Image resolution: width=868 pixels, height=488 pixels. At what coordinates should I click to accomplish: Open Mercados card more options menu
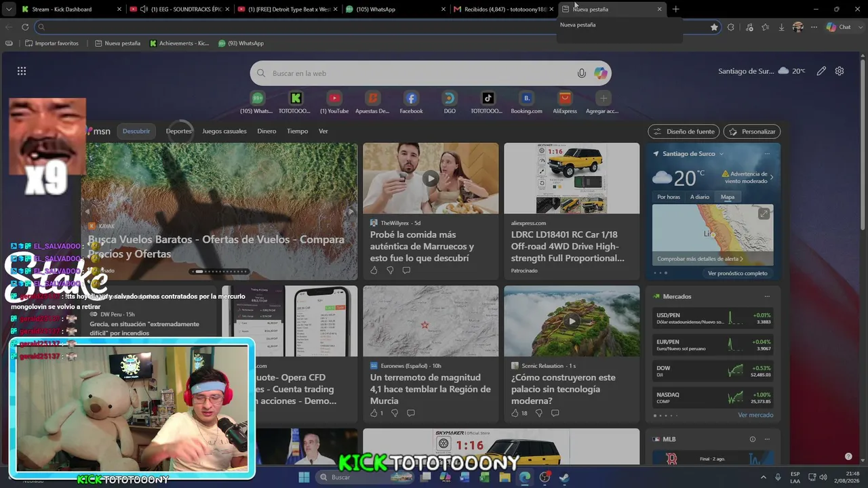[767, 296]
